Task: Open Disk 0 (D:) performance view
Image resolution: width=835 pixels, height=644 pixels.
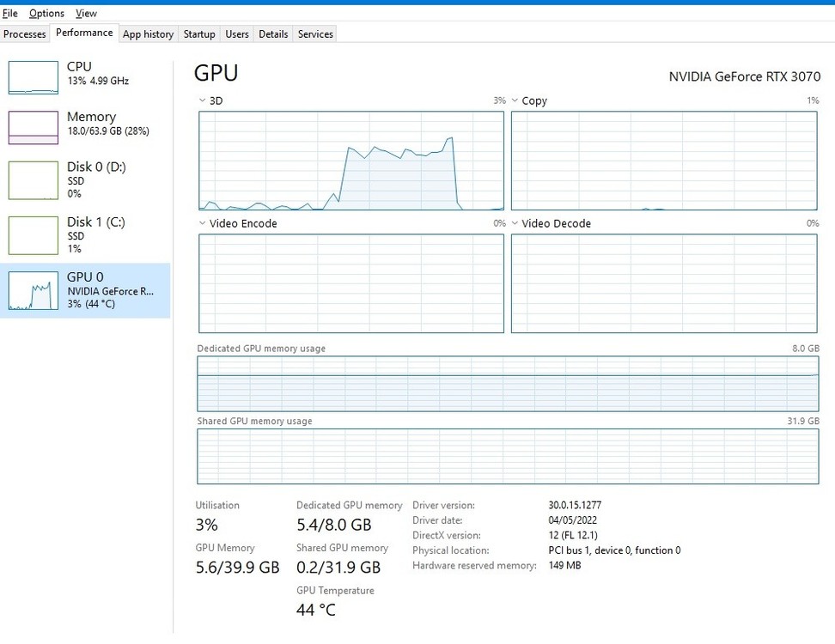Action: click(x=96, y=180)
